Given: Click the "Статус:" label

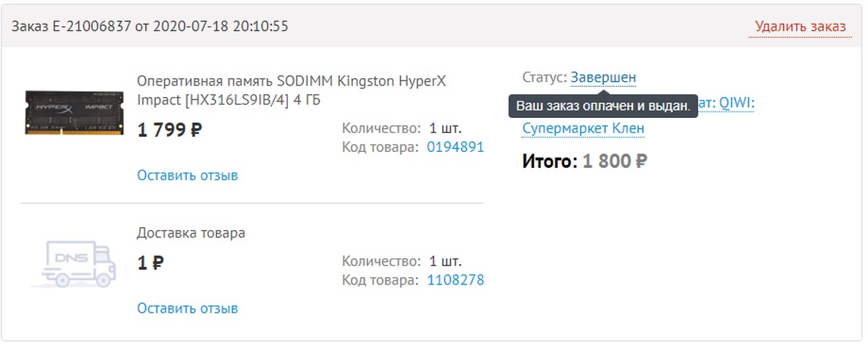Looking at the screenshot, I should point(544,77).
